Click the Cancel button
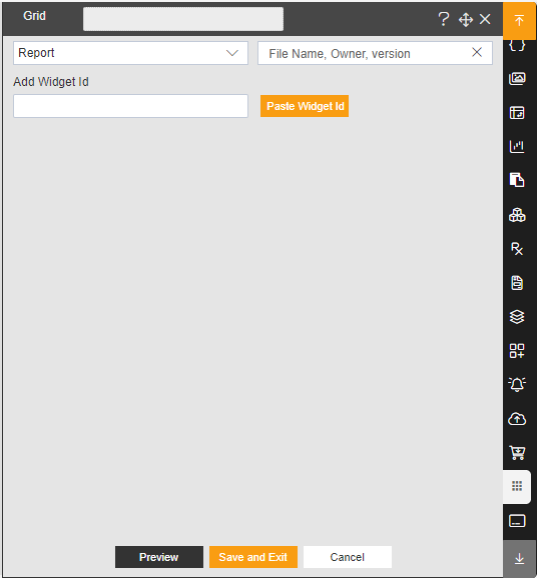537x578 pixels. click(x=347, y=557)
